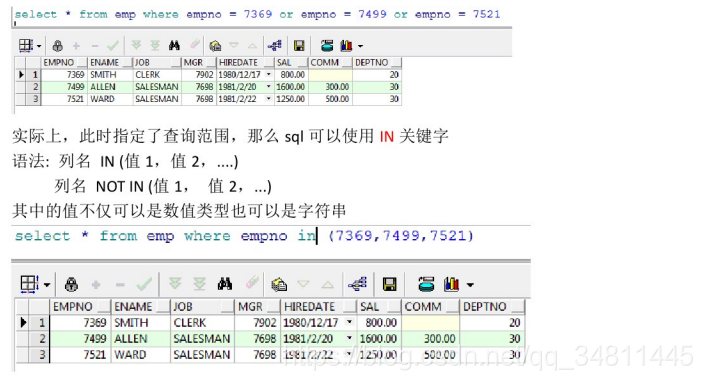The width and height of the screenshot is (703, 380).
Task: Select the CLERK cell in IN-query grid
Action: click(202, 322)
